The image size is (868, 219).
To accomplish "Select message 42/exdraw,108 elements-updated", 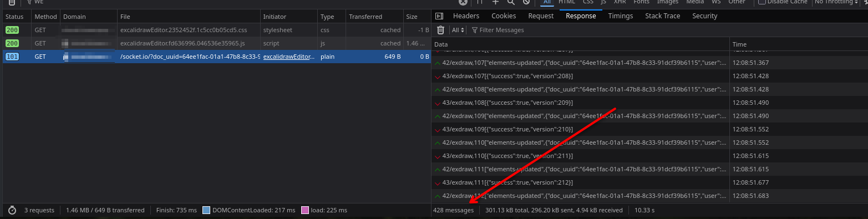I will [x=580, y=89].
